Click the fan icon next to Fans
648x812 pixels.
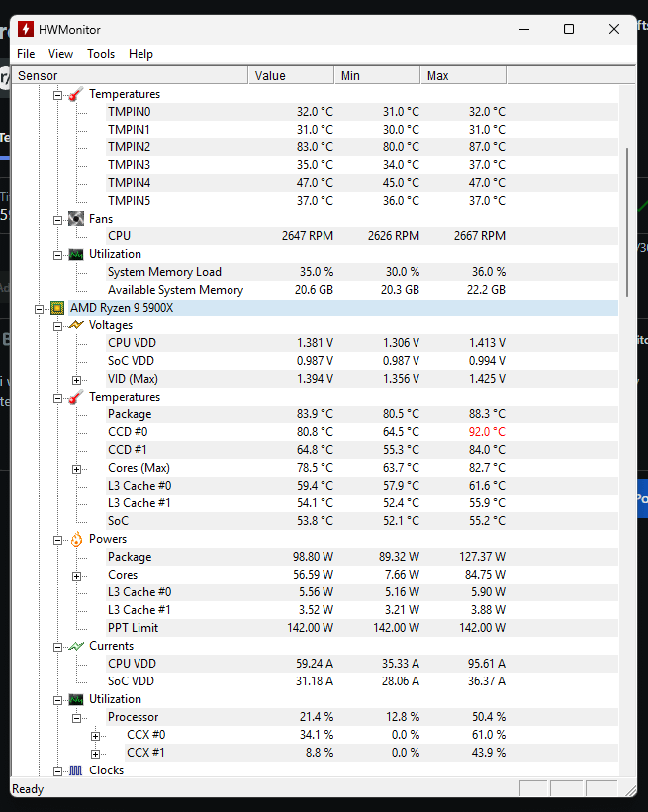pyautogui.click(x=76, y=219)
